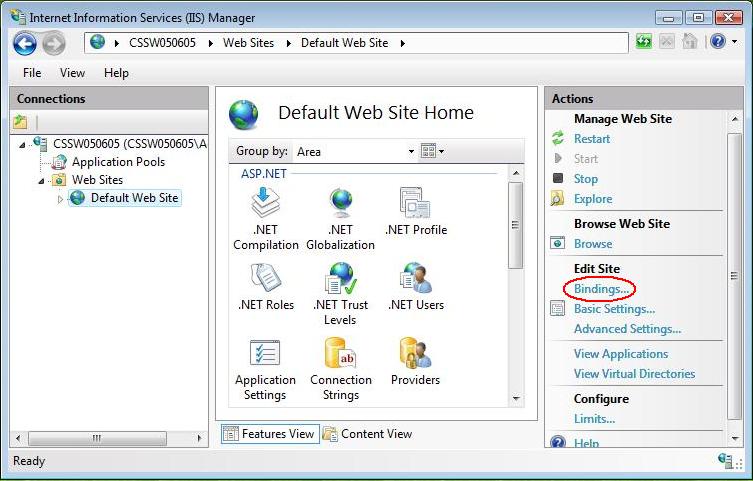Click the Restart action link

point(591,139)
